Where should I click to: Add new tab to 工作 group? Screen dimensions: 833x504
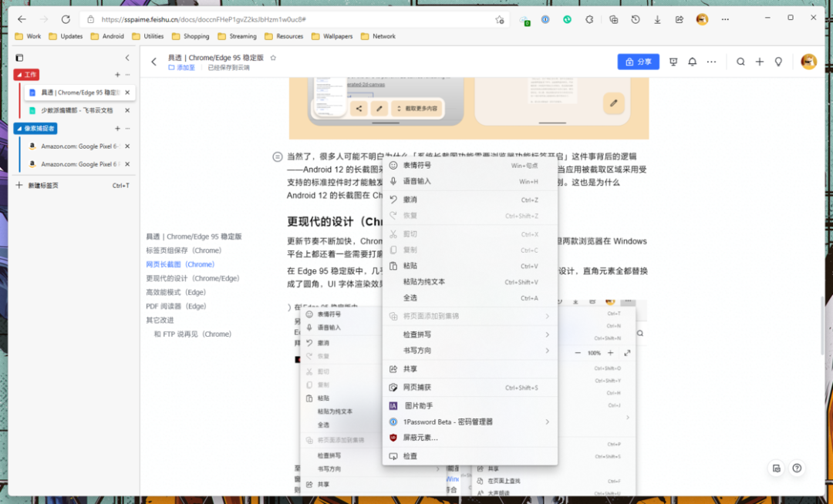coord(117,75)
